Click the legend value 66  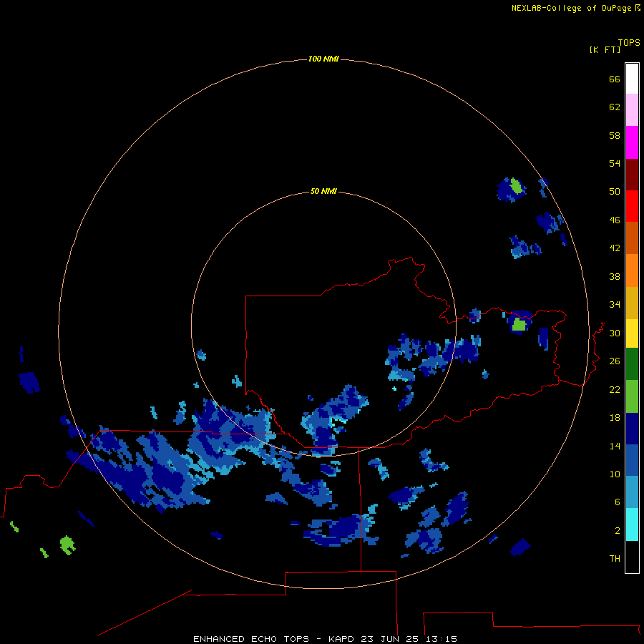pyautogui.click(x=615, y=79)
